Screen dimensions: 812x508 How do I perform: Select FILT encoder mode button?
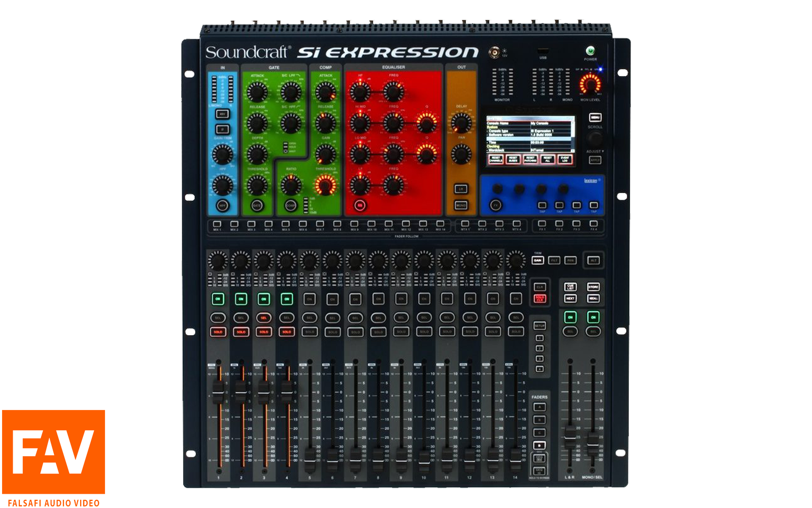pos(554,260)
